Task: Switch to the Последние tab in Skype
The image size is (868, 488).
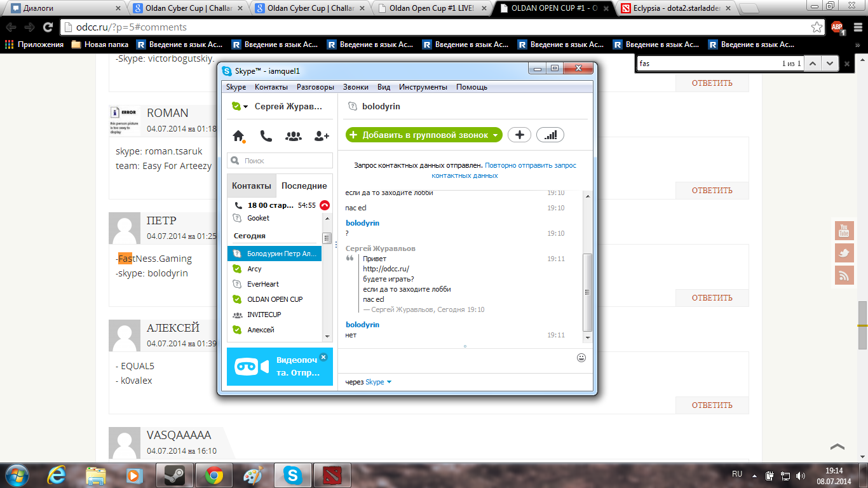Action: click(304, 186)
